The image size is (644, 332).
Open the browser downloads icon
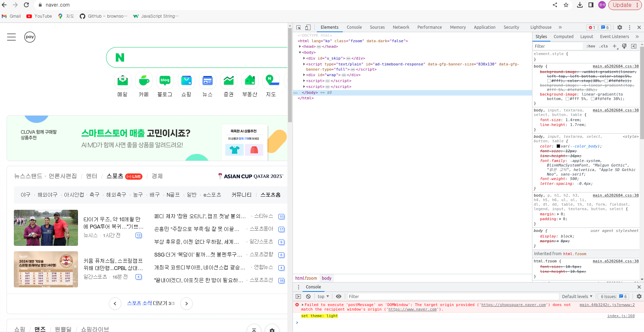pos(580,5)
